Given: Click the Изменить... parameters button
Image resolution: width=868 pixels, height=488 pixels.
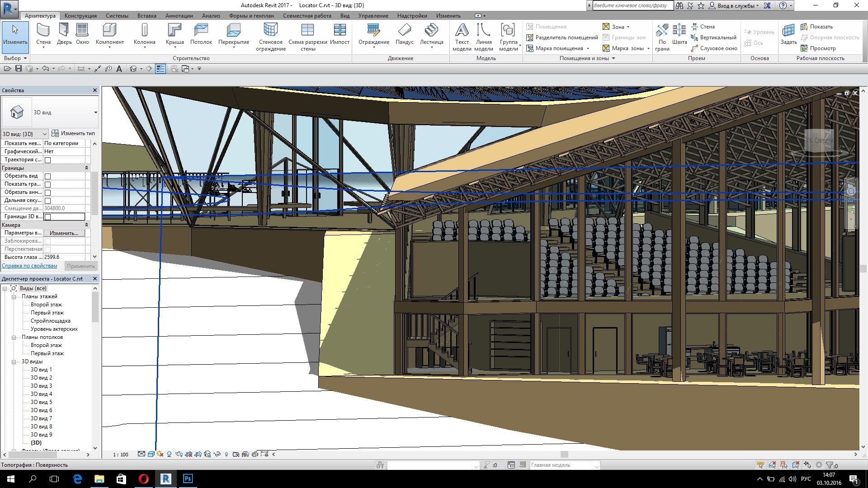Looking at the screenshot, I should (x=64, y=233).
